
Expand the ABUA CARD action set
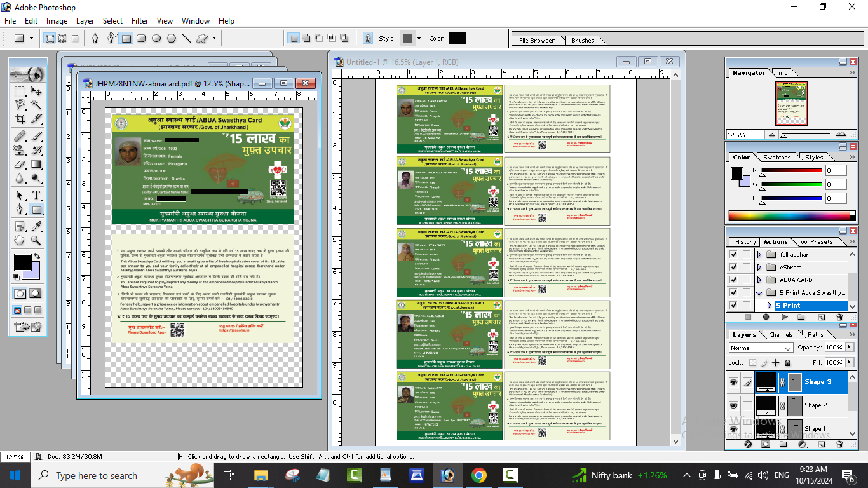(759, 280)
